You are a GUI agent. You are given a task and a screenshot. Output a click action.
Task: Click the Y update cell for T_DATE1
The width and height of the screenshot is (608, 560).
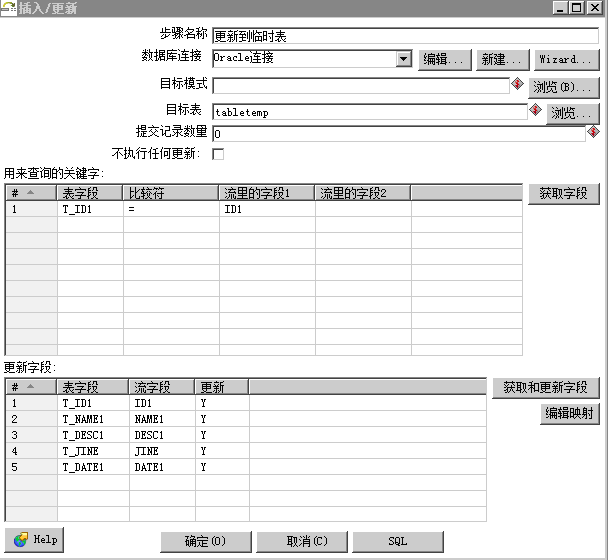222,467
